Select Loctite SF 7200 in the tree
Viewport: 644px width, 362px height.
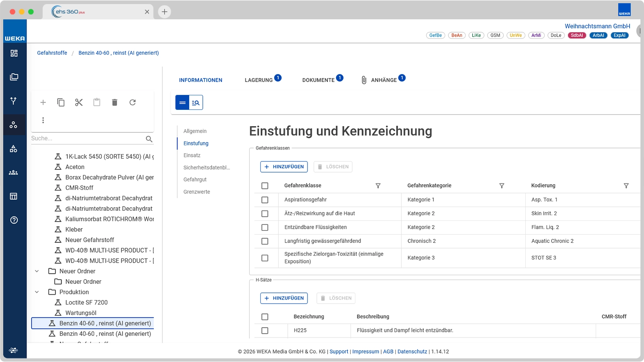coord(87,302)
